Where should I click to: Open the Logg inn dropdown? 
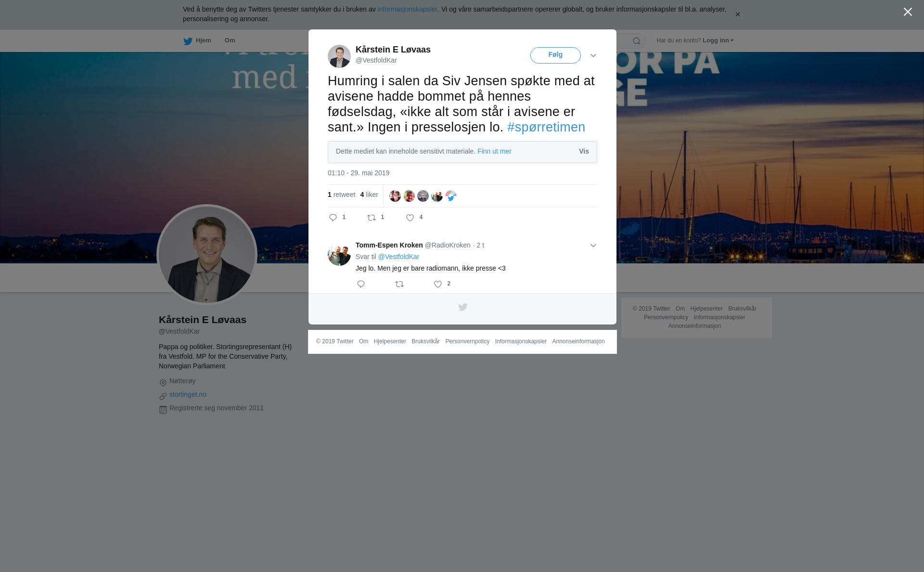718,40
